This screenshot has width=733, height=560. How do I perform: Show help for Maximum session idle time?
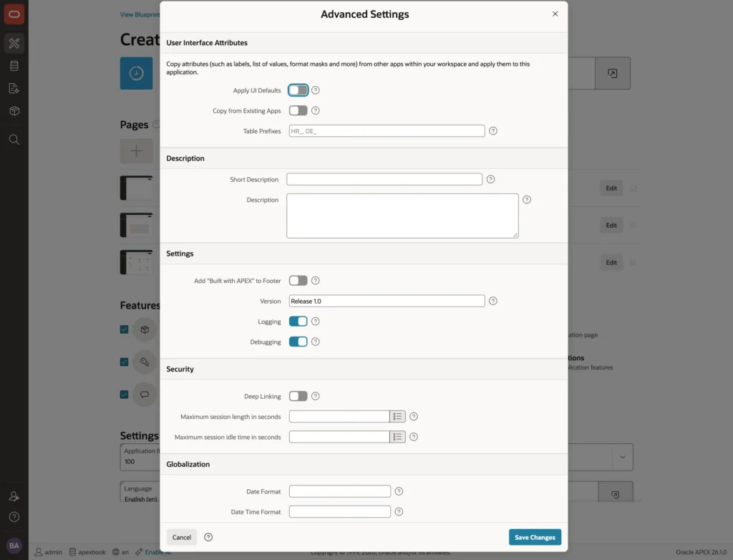(414, 437)
